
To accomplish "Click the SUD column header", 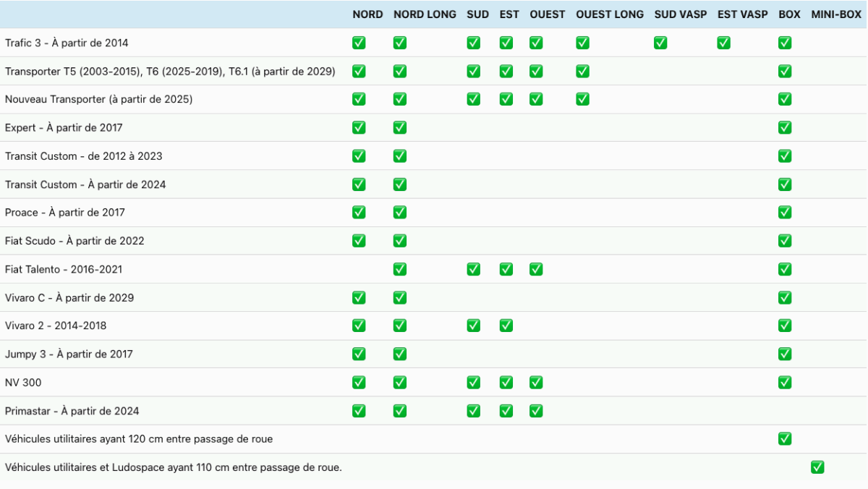I will click(x=477, y=14).
